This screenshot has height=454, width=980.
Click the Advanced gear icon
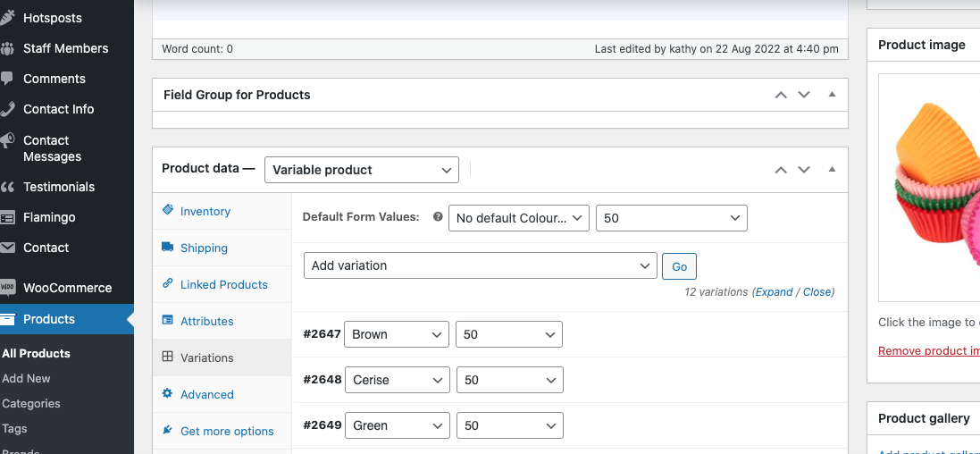[x=168, y=394]
